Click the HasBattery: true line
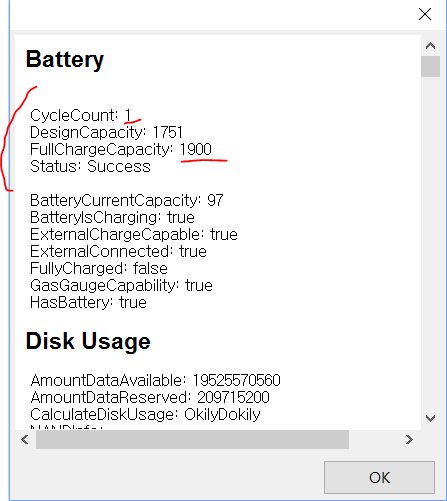Screen dimensions: 447x501 [x=88, y=302]
